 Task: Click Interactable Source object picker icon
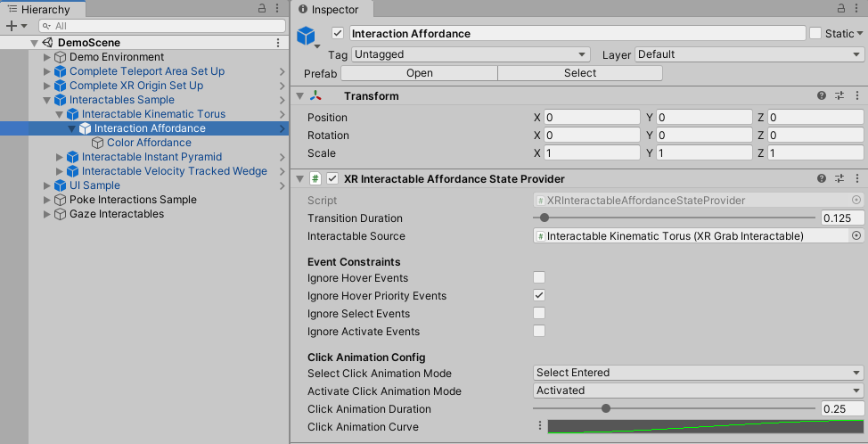point(856,236)
